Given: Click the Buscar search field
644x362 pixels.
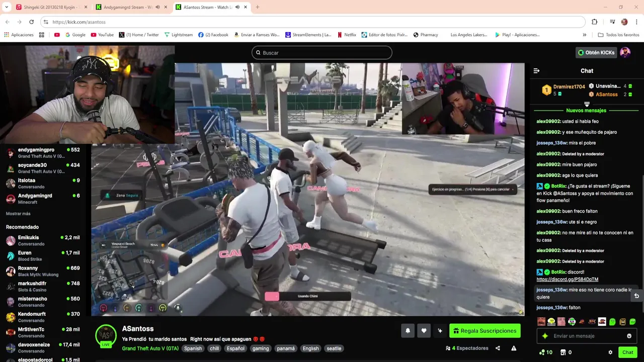Looking at the screenshot, I should [322, 53].
